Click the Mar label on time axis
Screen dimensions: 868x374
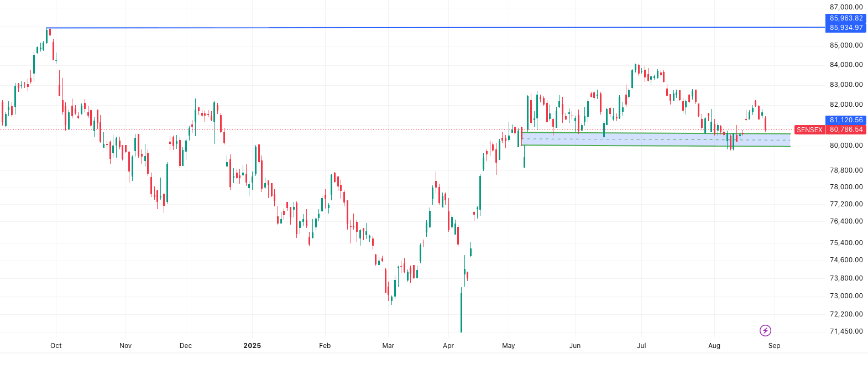388,346
